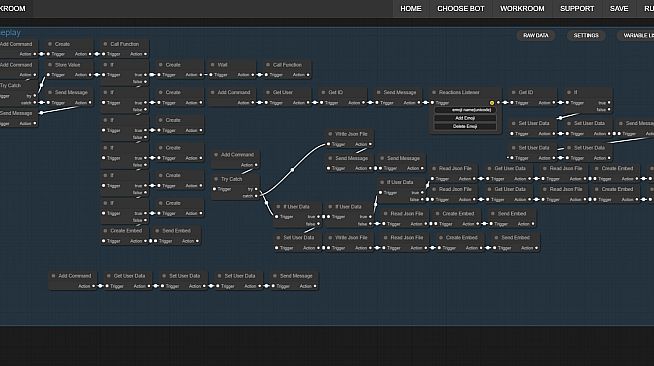Click Action port of Call Function after Wait
654x366 pixels.
(308, 75)
